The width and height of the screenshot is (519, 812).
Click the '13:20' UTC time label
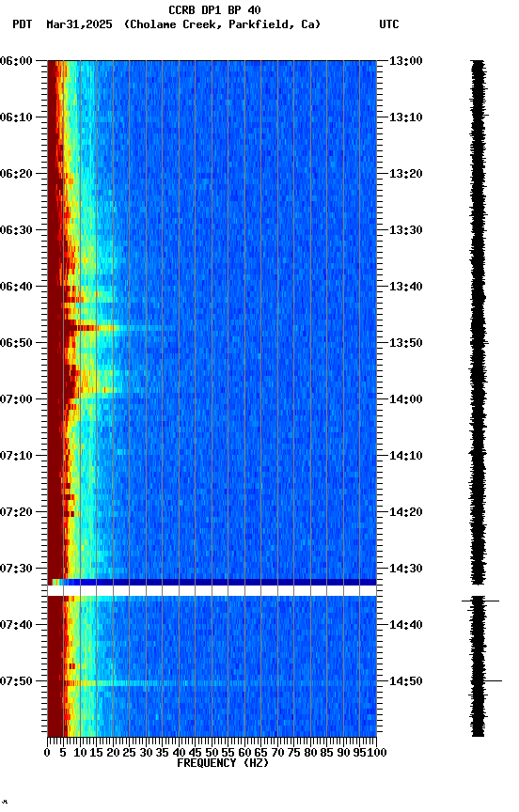click(x=405, y=174)
